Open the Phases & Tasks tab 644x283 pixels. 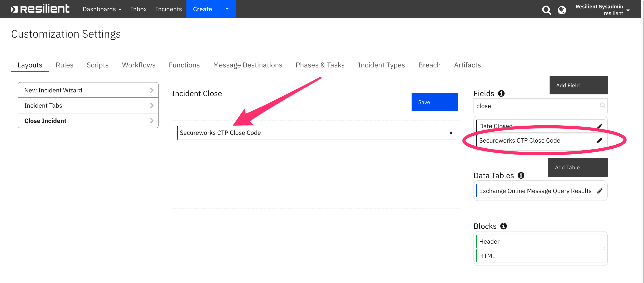coord(320,65)
